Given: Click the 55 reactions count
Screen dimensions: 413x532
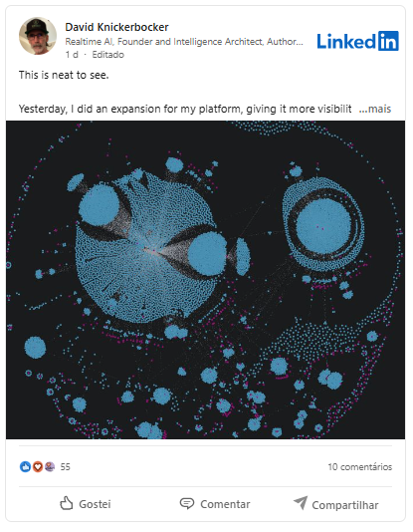Looking at the screenshot, I should (65, 467).
